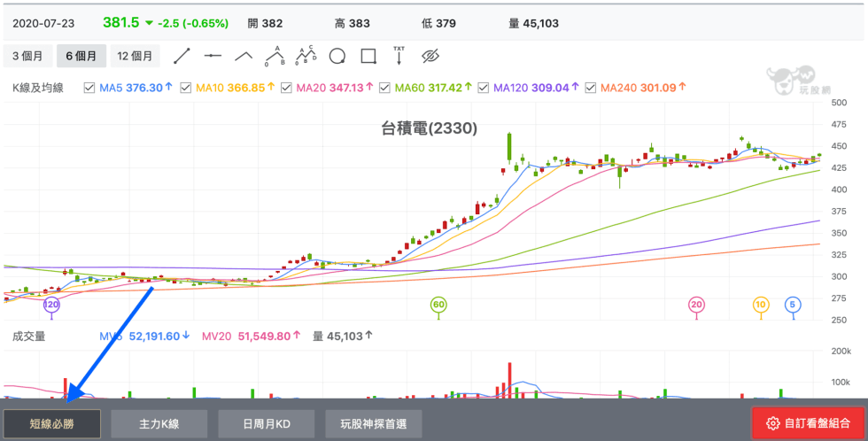Image resolution: width=868 pixels, height=441 pixels.
Task: Select the rectangle drawing tool
Action: [368, 56]
